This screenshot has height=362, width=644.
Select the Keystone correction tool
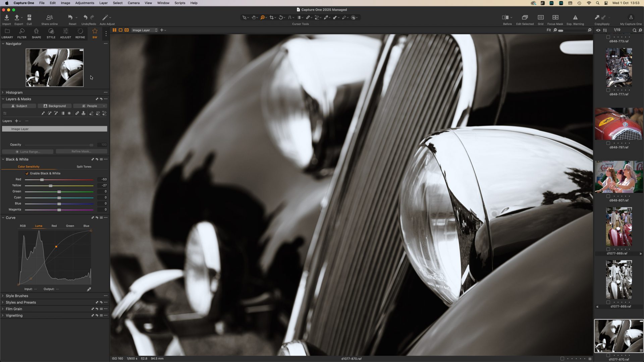(290, 17)
